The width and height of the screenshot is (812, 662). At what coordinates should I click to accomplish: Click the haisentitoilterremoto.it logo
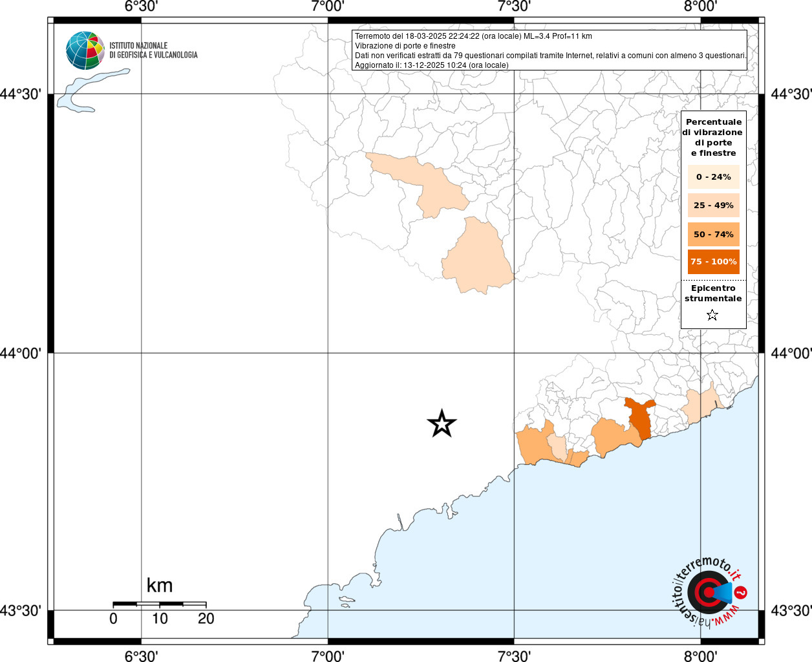[709, 592]
